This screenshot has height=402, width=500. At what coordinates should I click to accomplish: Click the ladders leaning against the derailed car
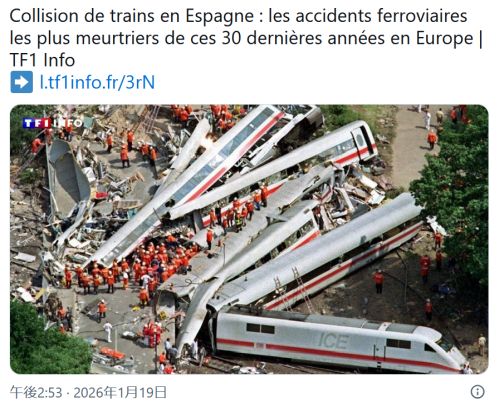click(x=293, y=288)
